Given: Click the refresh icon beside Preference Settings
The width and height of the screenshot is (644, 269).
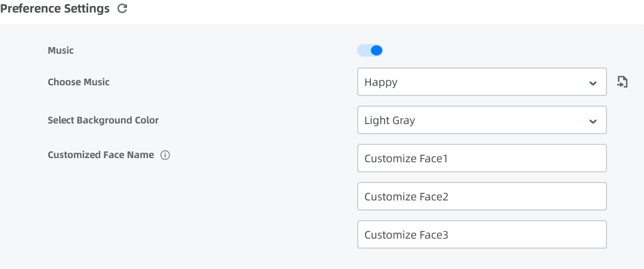Looking at the screenshot, I should pos(122,8).
